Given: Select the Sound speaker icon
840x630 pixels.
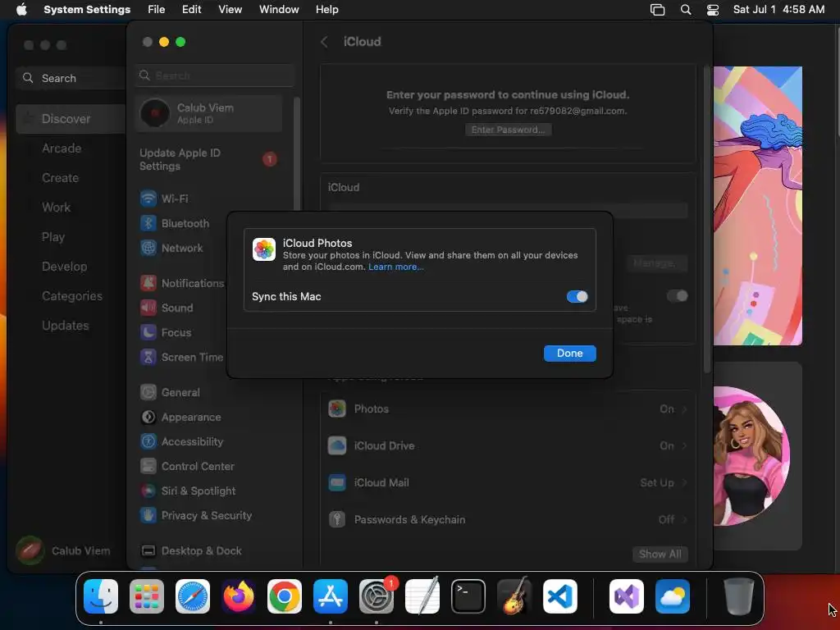Looking at the screenshot, I should [x=148, y=308].
